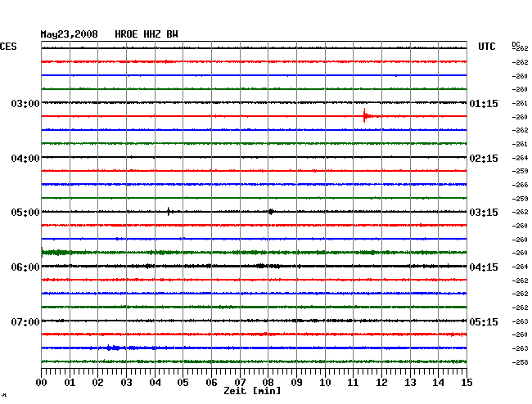Select the station code HROE HHZ BW
The image size is (532, 404).
tap(147, 34)
